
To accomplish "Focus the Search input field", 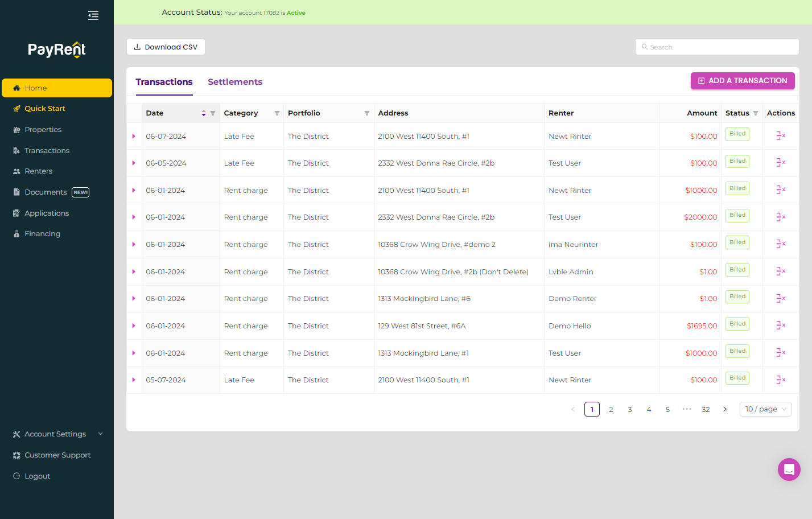I will (717, 47).
